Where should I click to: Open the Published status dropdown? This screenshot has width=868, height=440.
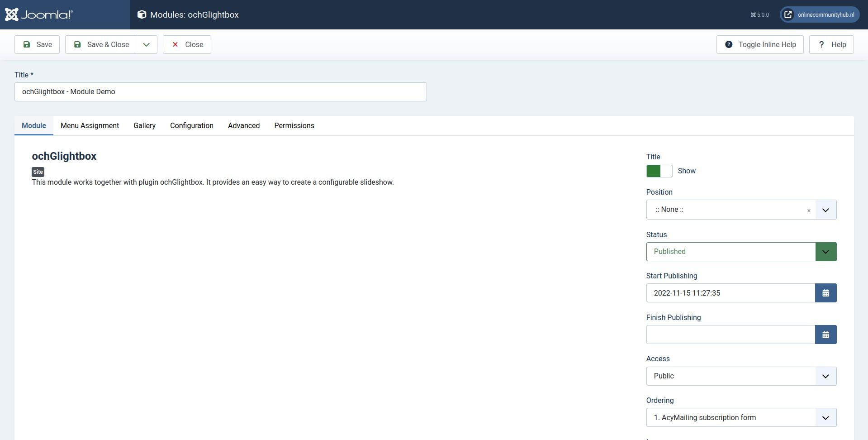pyautogui.click(x=741, y=252)
